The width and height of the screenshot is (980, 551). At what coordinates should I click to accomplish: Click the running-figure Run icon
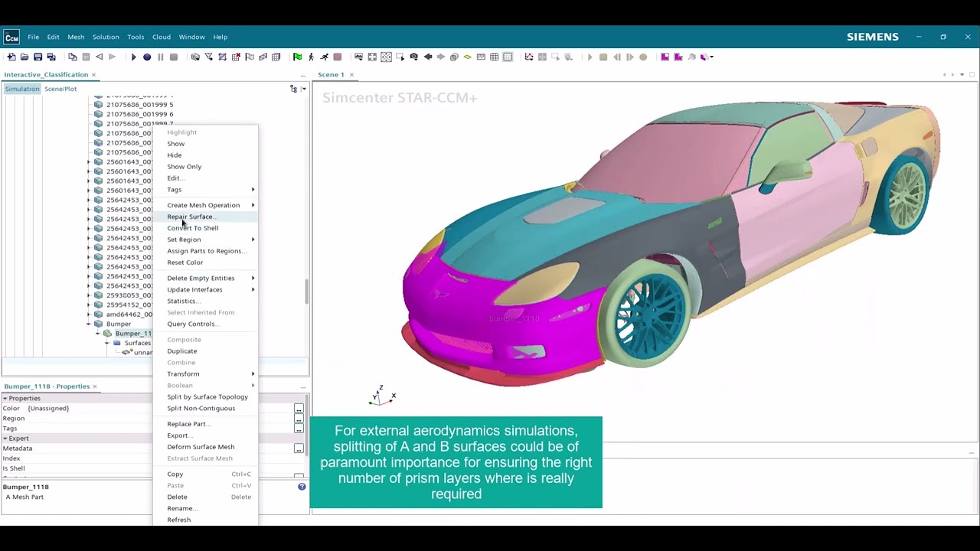[x=325, y=57]
